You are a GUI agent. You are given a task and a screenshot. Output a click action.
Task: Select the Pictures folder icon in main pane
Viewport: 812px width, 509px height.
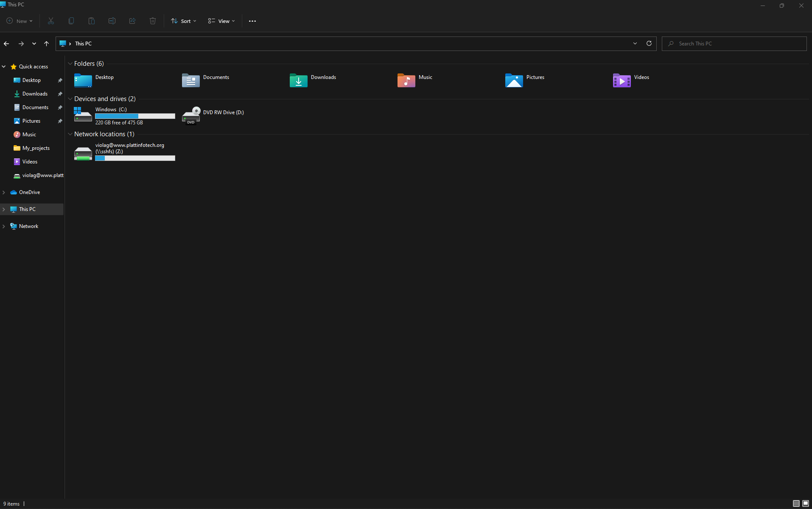point(514,80)
